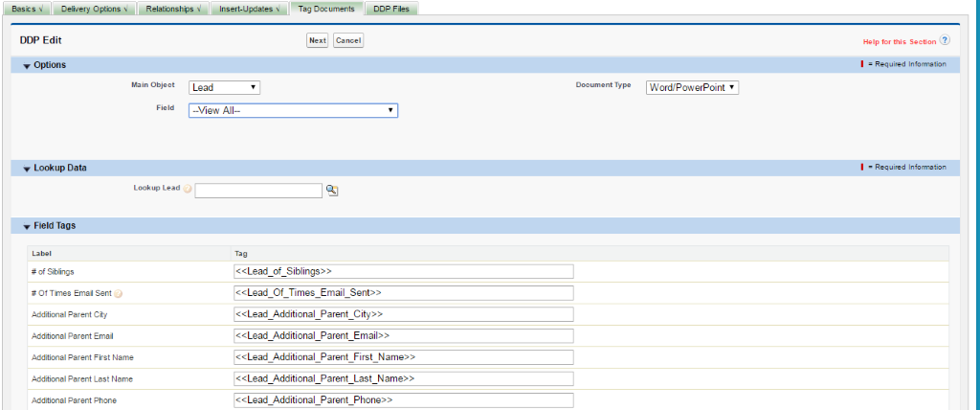Go to the DDP Files tab

coord(391,9)
